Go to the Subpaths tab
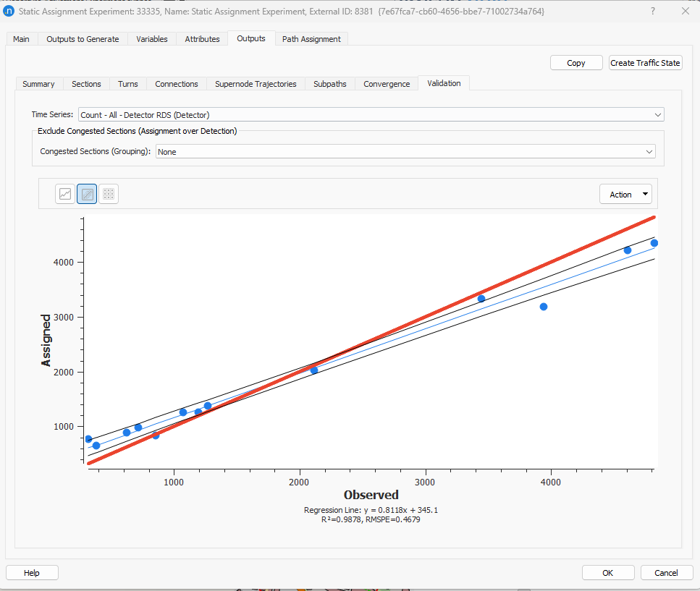Screen dimensions: 700x591 pyautogui.click(x=329, y=83)
